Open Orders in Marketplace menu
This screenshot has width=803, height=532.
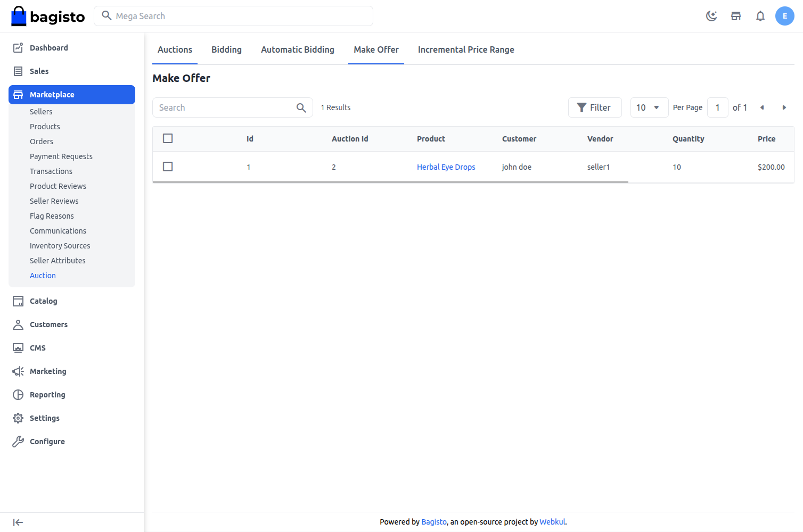42,142
